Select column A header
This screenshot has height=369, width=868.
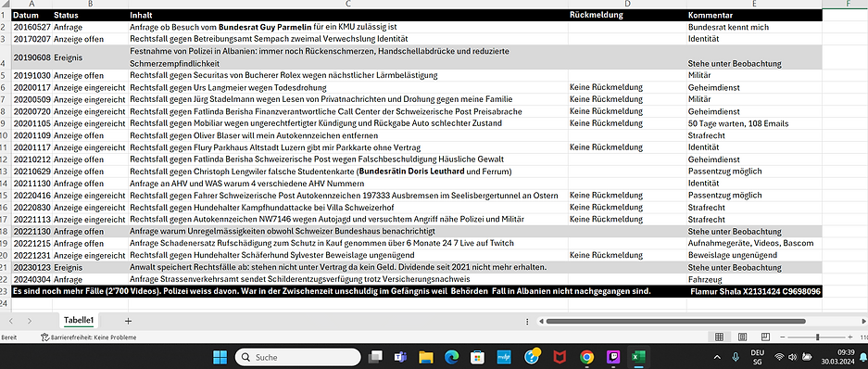(32, 4)
